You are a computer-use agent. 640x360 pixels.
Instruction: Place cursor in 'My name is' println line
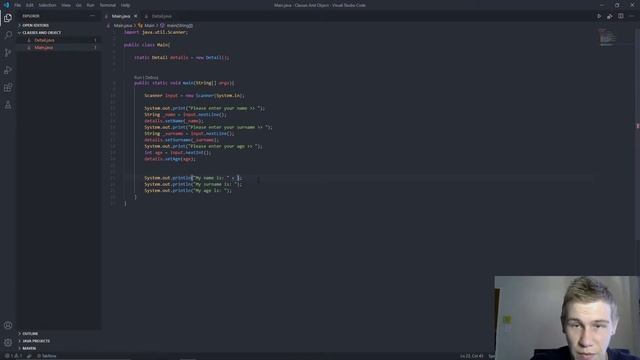click(193, 178)
